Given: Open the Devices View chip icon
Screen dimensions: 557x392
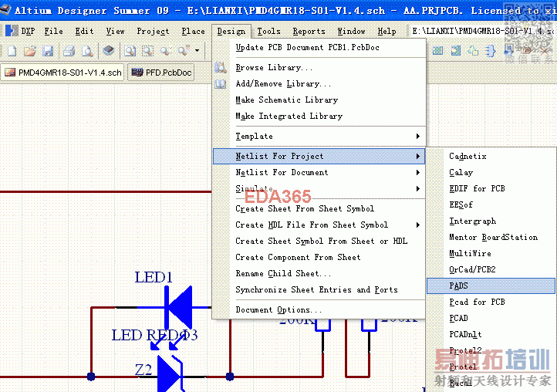Looking at the screenshot, I should [108, 50].
